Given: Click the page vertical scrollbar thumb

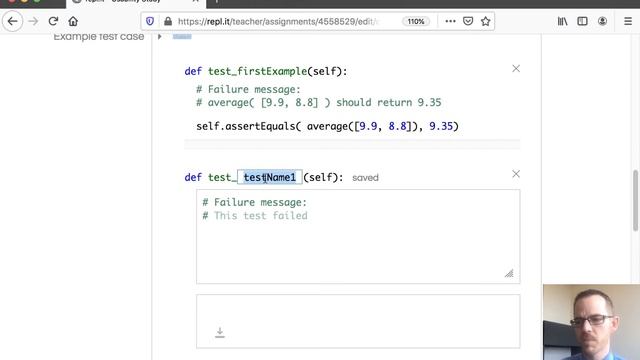Looking at the screenshot, I should click(x=635, y=200).
